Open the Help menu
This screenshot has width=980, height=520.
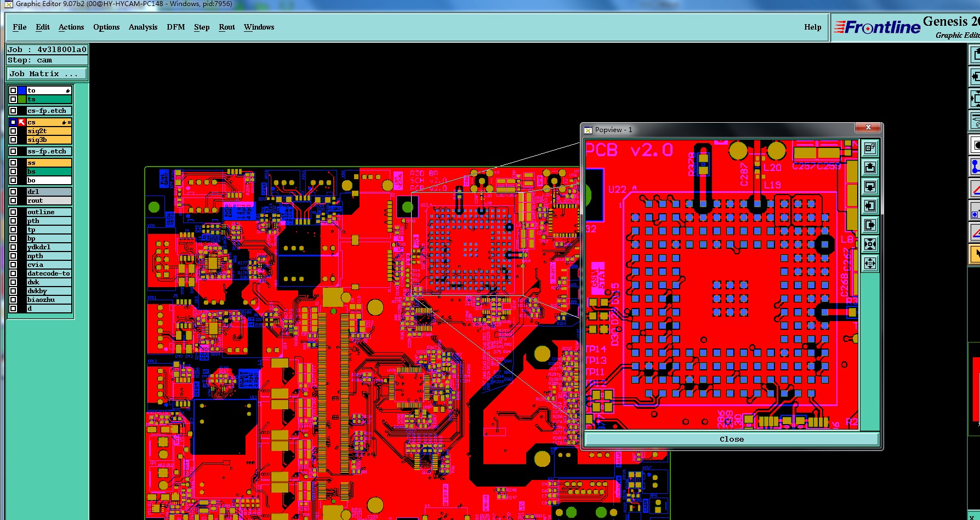[x=813, y=27]
